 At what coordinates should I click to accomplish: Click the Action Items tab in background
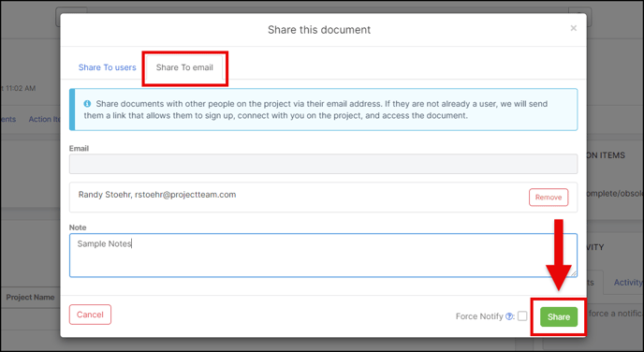click(x=44, y=119)
